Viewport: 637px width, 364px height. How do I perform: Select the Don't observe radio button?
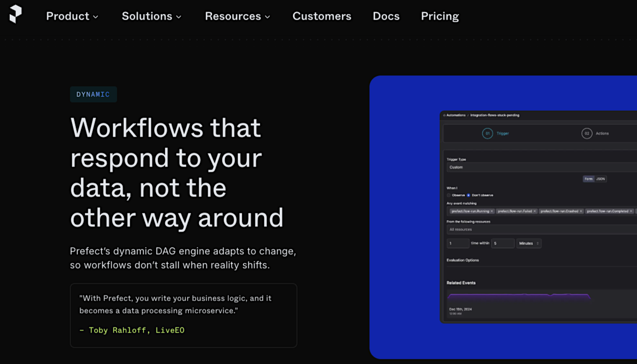click(468, 195)
